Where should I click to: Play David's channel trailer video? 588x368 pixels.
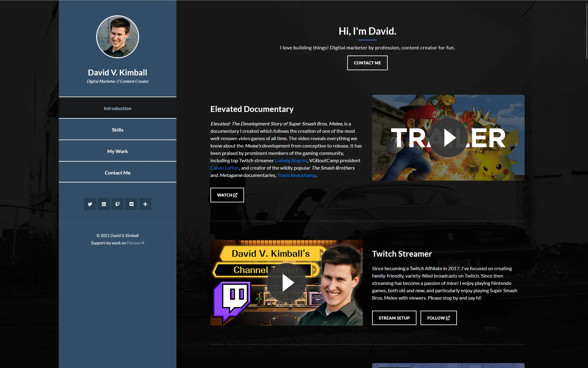tap(287, 282)
